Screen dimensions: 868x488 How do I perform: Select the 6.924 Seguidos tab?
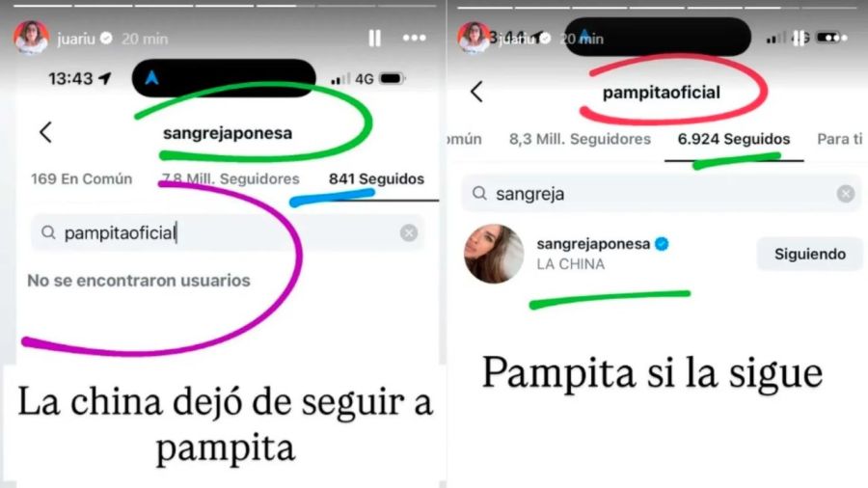[734, 139]
